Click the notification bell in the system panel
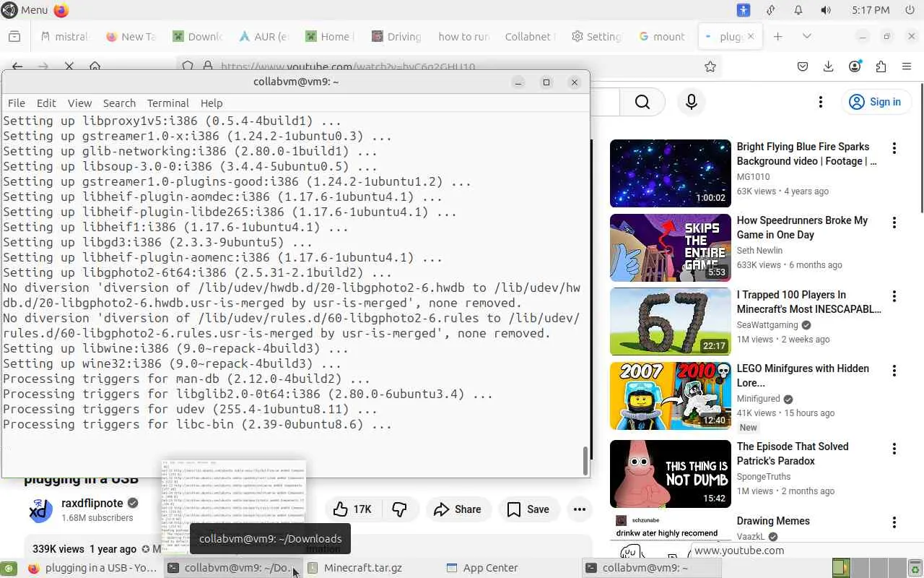 (798, 10)
